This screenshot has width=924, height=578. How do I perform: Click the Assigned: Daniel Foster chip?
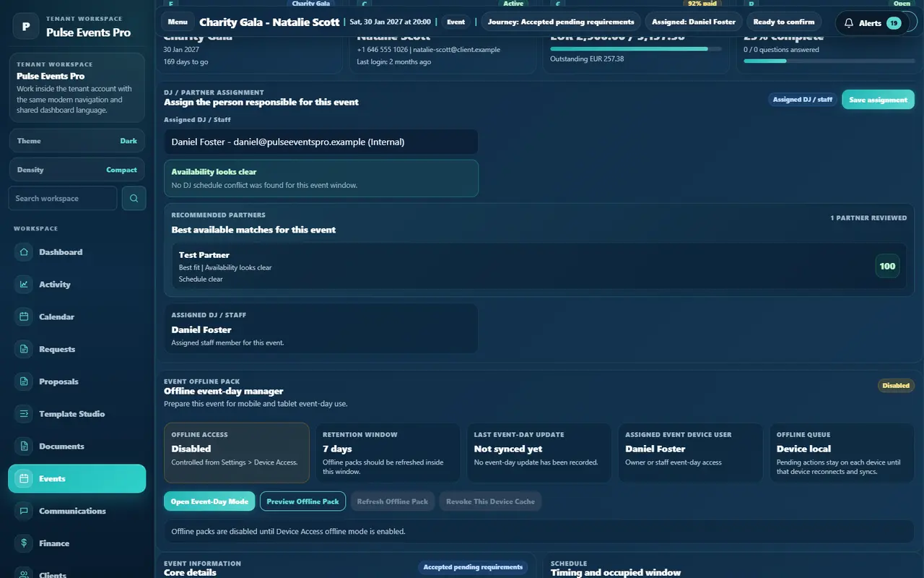[x=694, y=22]
